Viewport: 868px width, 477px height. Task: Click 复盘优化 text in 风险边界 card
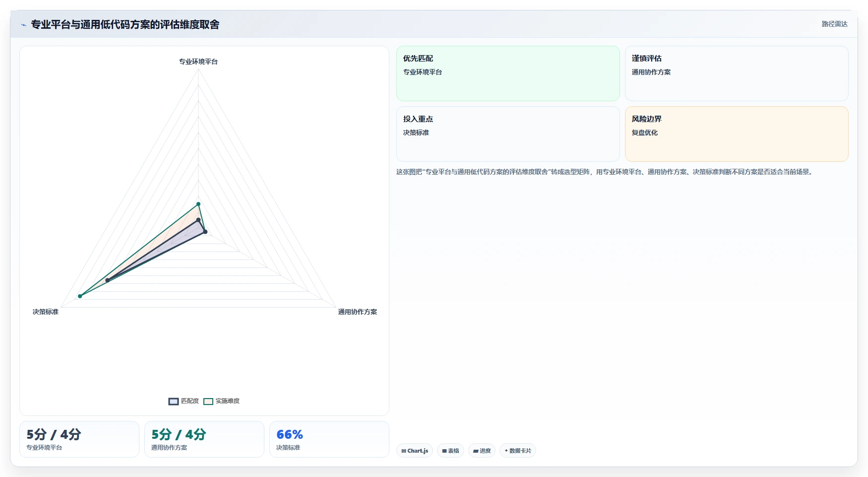[645, 133]
